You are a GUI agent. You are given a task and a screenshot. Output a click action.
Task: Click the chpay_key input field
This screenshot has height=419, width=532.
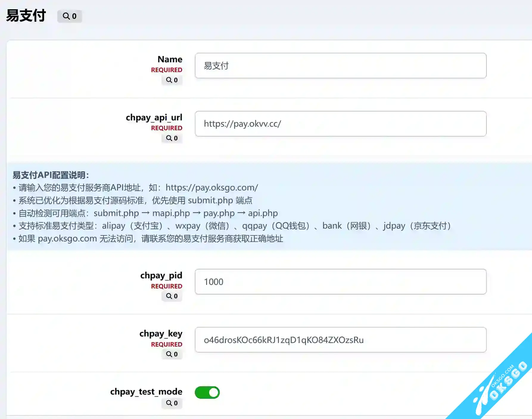[x=340, y=340]
